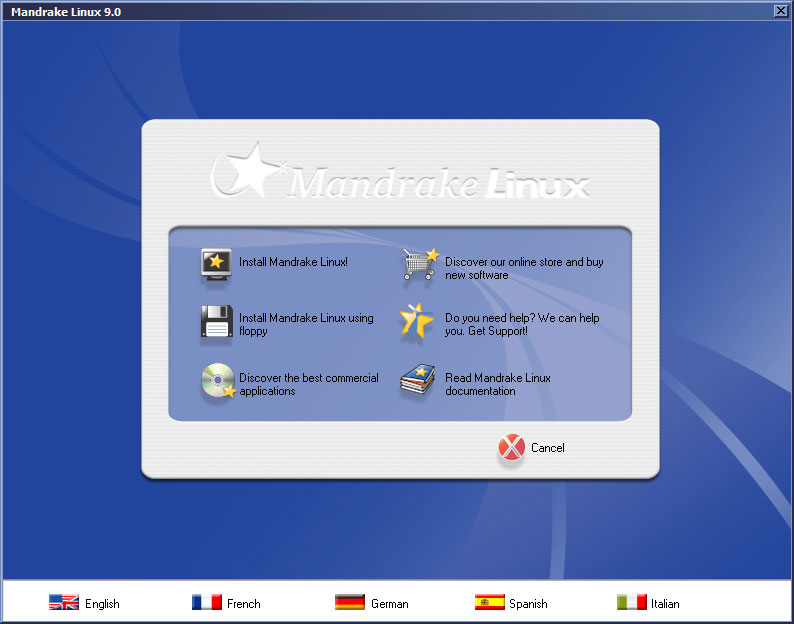This screenshot has width=794, height=624.
Task: Click the UK flag icon
Action: 64,602
